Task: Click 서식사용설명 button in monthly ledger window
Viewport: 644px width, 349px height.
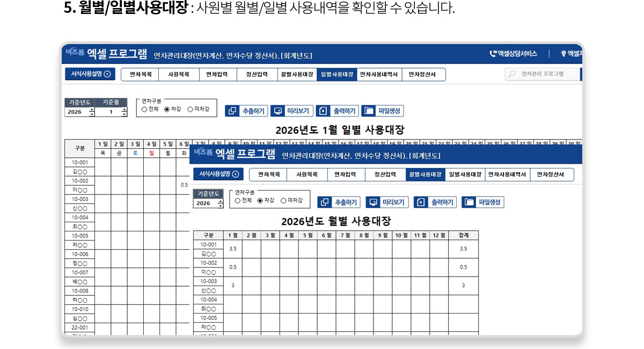Action: coord(218,174)
